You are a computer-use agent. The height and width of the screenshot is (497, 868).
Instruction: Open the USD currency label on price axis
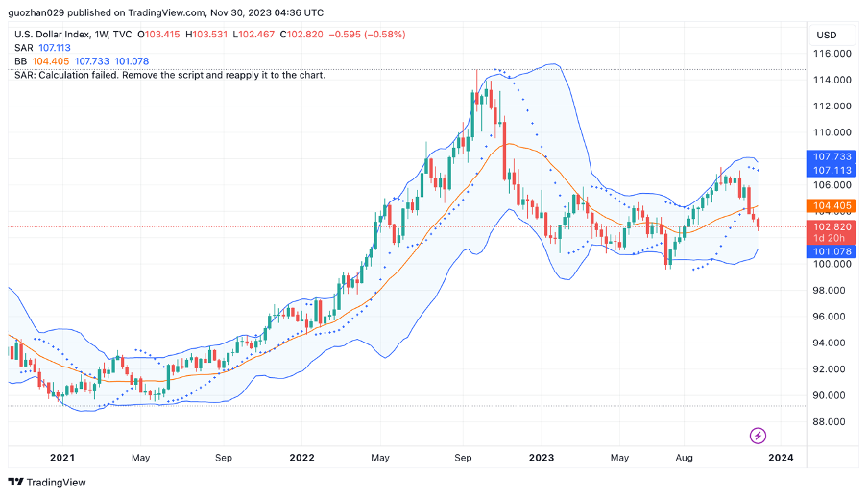coord(826,35)
